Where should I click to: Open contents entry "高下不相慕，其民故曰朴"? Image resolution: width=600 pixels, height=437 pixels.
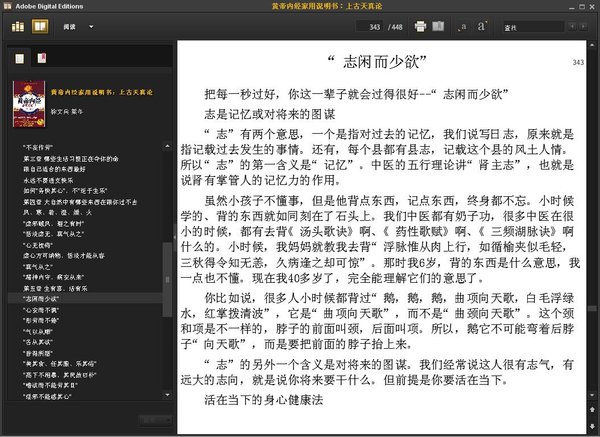click(59, 375)
